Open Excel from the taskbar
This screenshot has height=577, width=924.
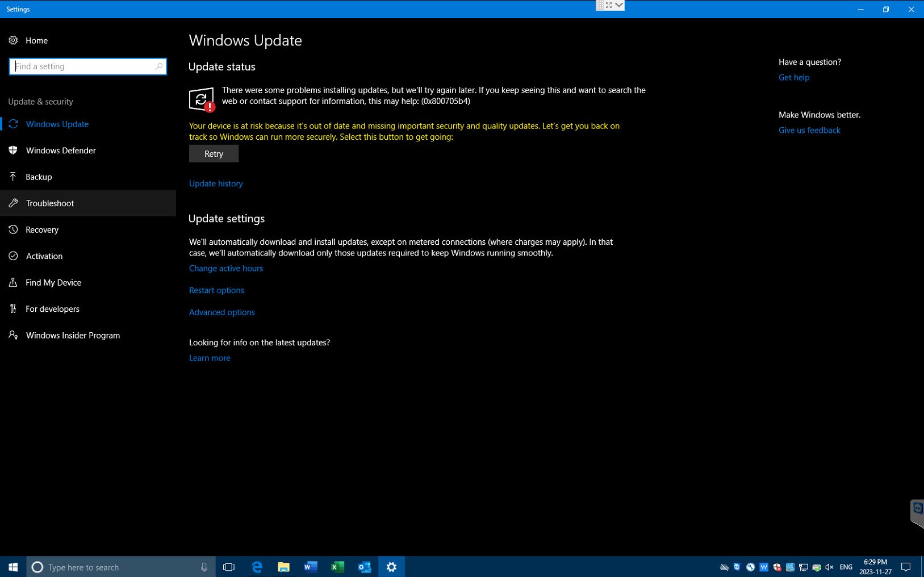tap(337, 567)
